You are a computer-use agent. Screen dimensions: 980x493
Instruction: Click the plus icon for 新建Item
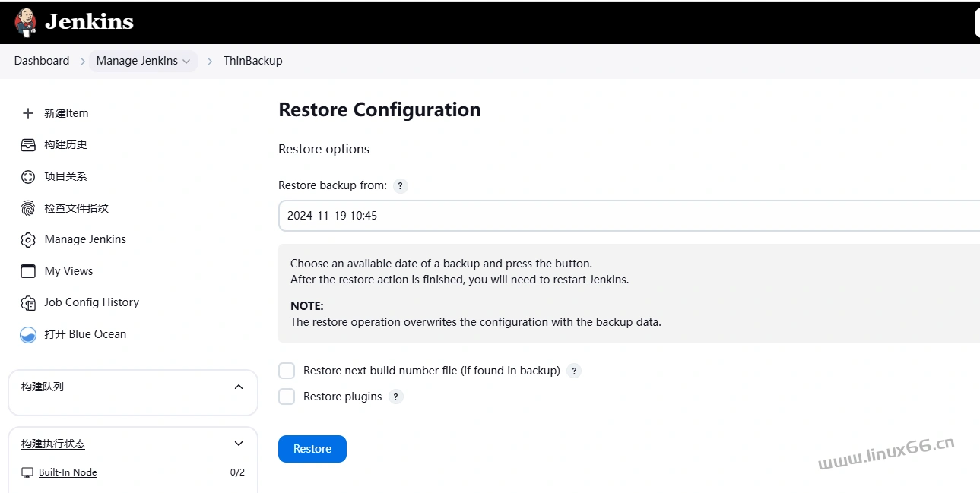(28, 113)
